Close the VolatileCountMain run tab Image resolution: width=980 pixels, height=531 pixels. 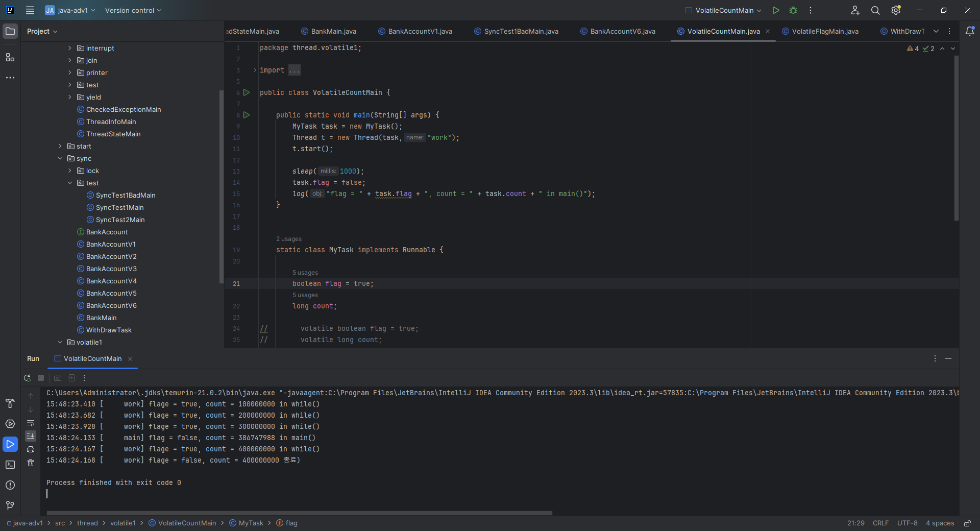(130, 359)
